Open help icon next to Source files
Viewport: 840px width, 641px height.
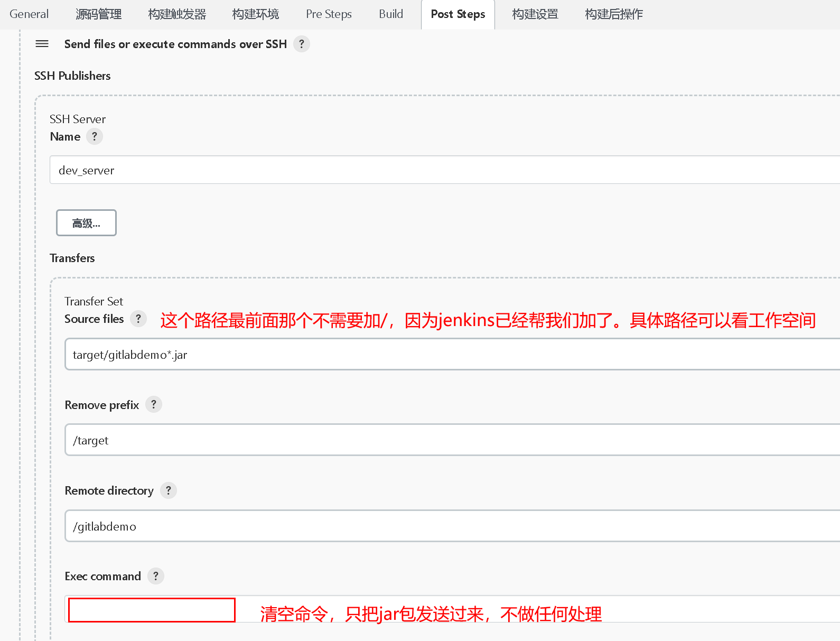click(x=138, y=319)
